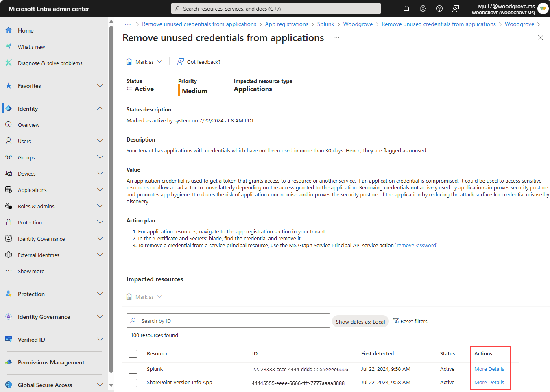Click into the Search by ID field

[x=228, y=321]
